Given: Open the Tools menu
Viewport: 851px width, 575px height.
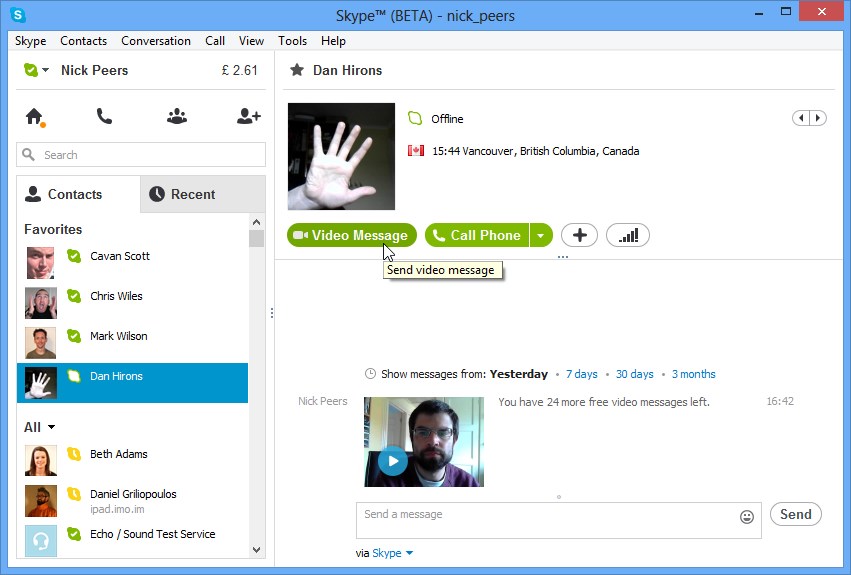Looking at the screenshot, I should [x=293, y=41].
